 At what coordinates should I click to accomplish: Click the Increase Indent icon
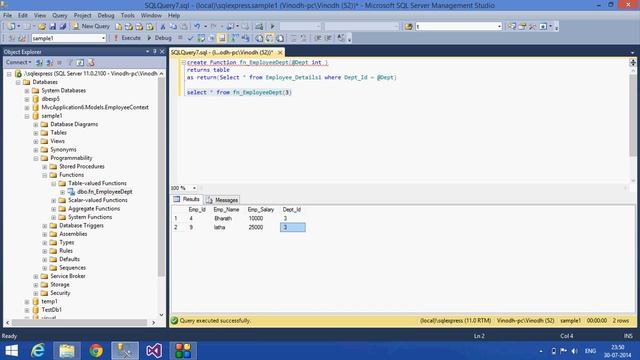coord(329,38)
